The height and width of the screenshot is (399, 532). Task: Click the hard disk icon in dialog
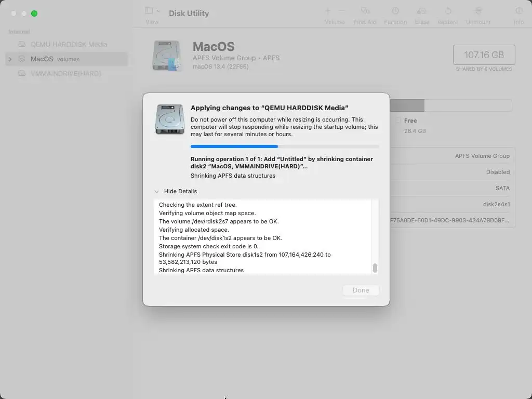[x=170, y=119]
